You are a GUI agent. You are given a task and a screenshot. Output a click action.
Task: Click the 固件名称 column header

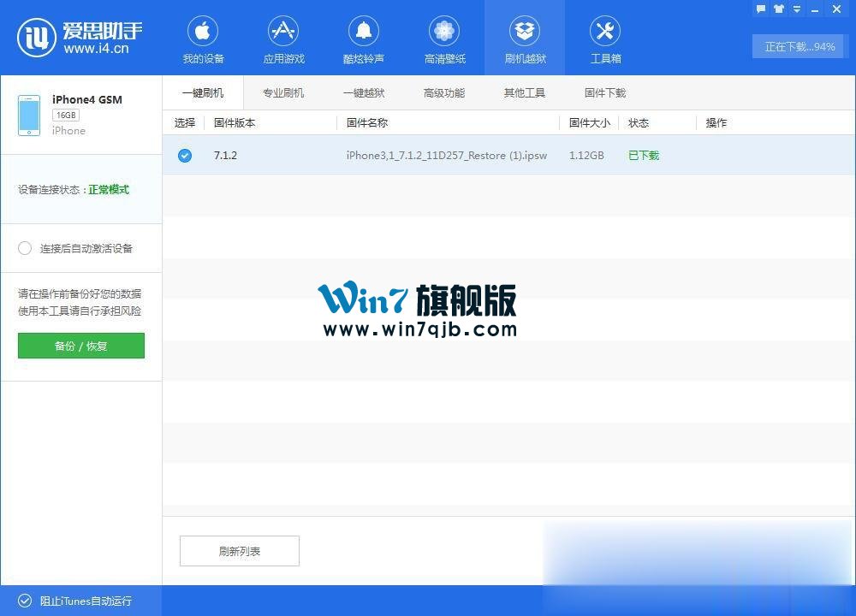[367, 122]
